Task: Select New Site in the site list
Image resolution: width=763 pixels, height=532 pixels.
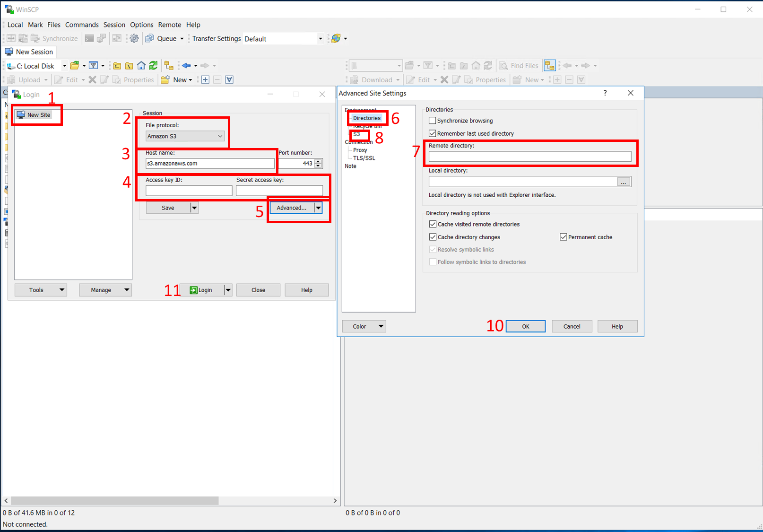Action: point(34,115)
